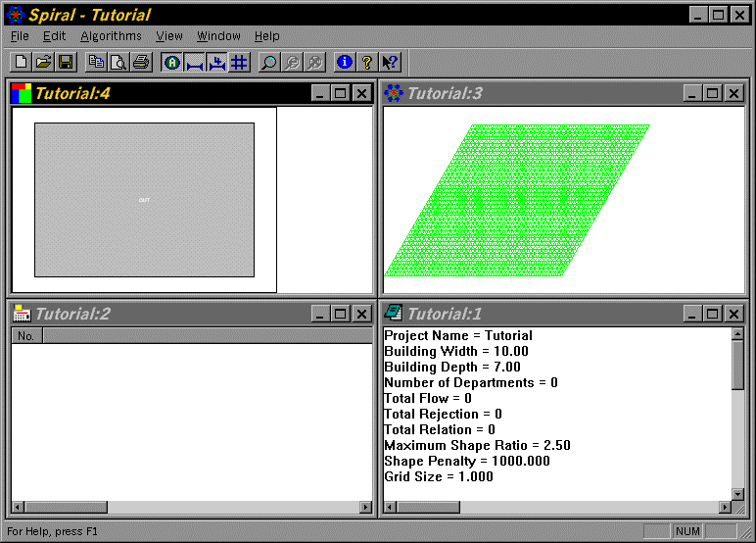Expand the Window menu
The image size is (756, 543).
pyautogui.click(x=218, y=36)
